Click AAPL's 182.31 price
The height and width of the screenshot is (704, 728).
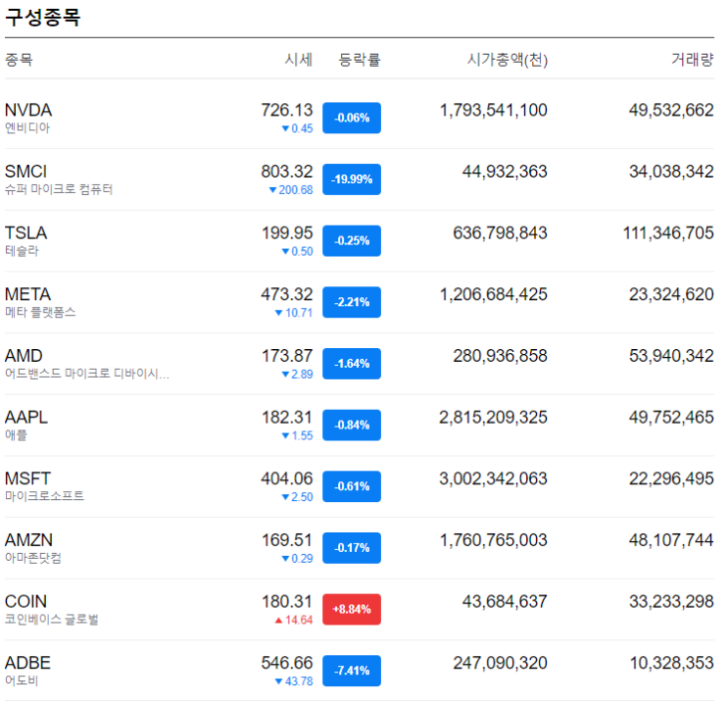(287, 417)
